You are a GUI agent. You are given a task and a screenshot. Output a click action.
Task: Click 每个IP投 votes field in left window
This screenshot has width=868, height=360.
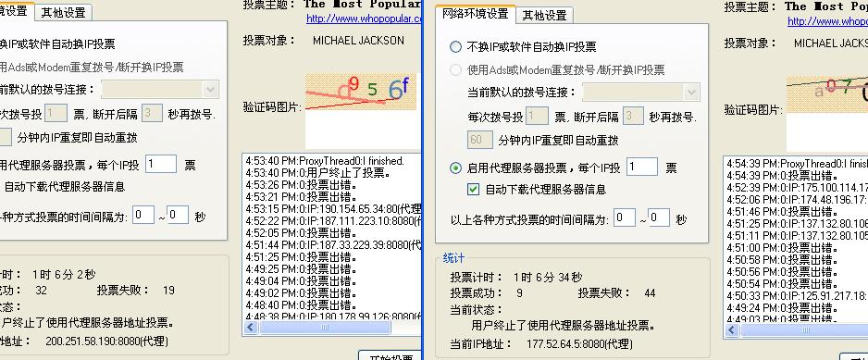[160, 164]
